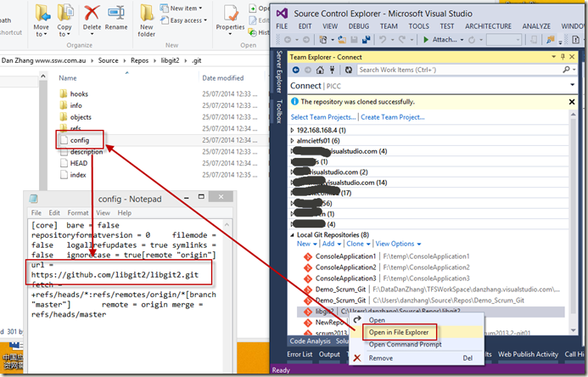
Task: Open the Connect page dropdown arrow
Action: [572, 85]
